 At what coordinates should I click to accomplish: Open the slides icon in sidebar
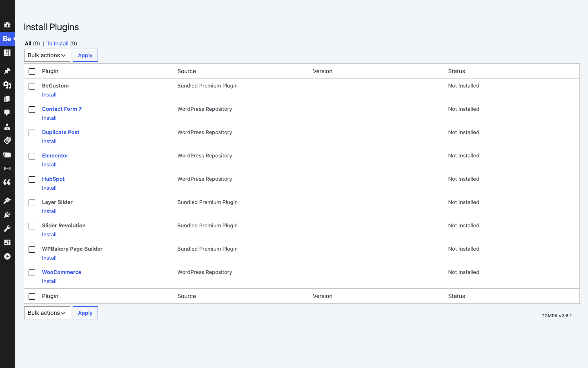tap(7, 168)
